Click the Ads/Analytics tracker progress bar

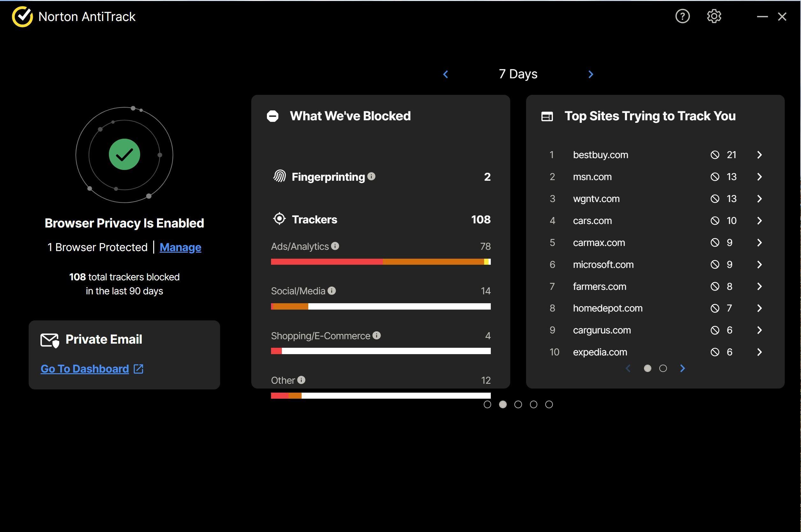(x=380, y=262)
